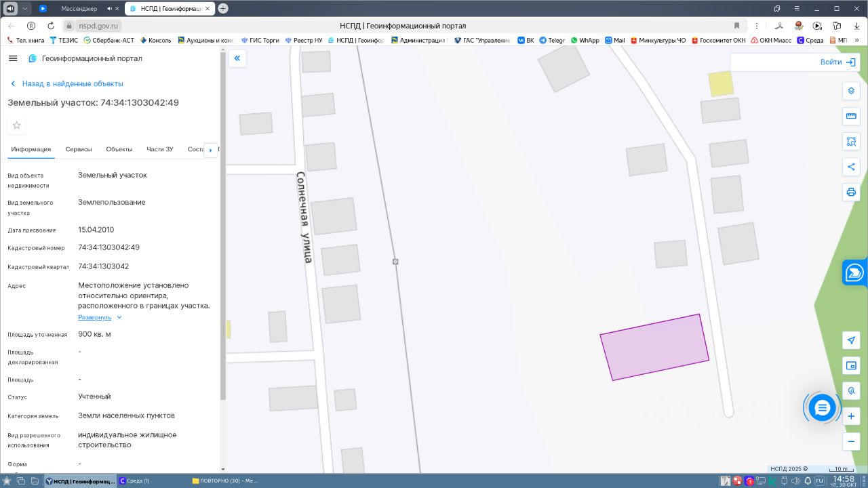Screen dimensions: 868x488
Task: Open the taskbar clock 14:58
Action: coord(844,481)
